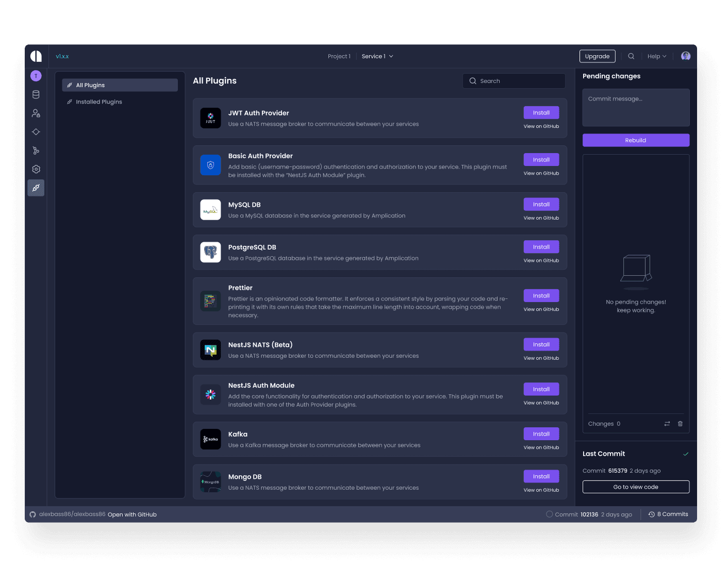Viewport: 728px width, 567px height.
Task: Open the diamond sync sidebar icon
Action: (x=36, y=132)
